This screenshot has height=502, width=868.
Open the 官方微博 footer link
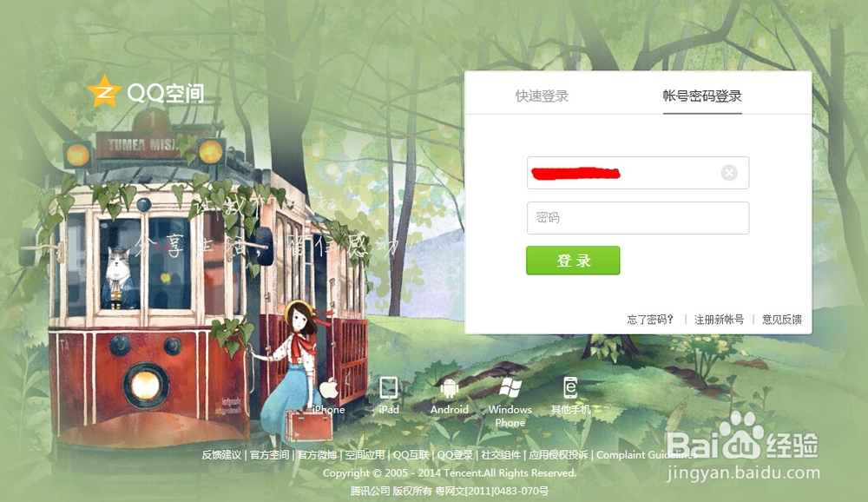(x=317, y=455)
